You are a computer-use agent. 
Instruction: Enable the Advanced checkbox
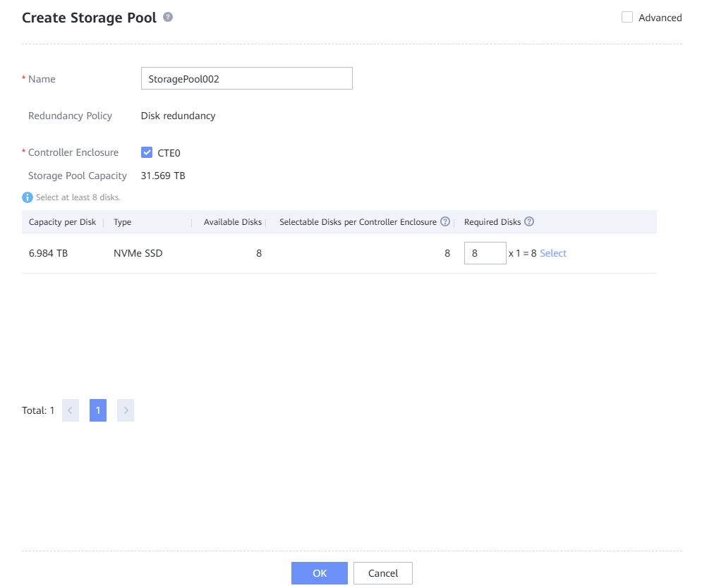(x=627, y=18)
